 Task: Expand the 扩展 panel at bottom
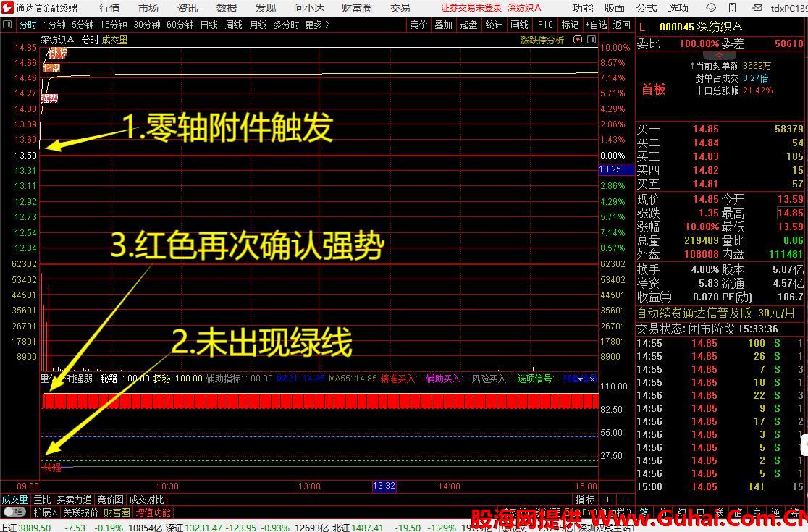coord(46,512)
